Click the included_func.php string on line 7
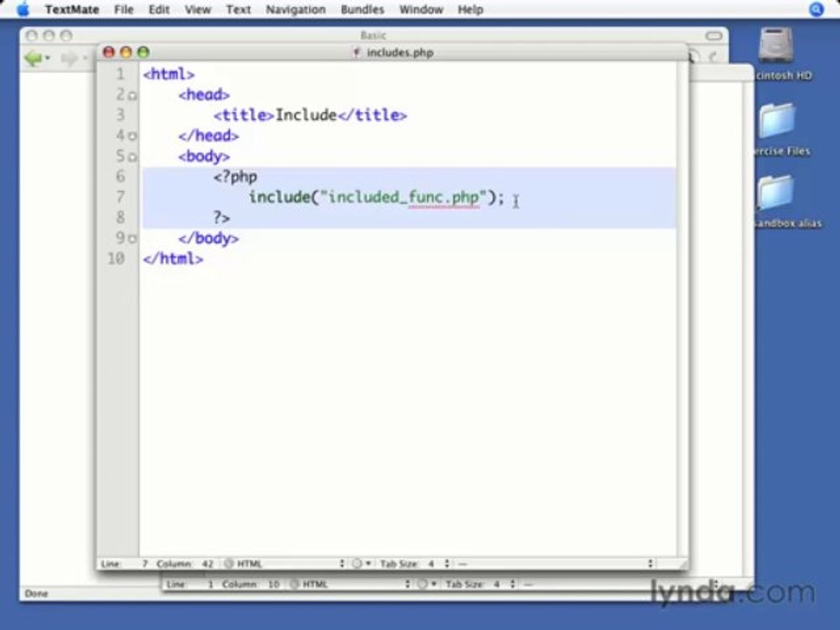The width and height of the screenshot is (840, 630). (x=403, y=197)
